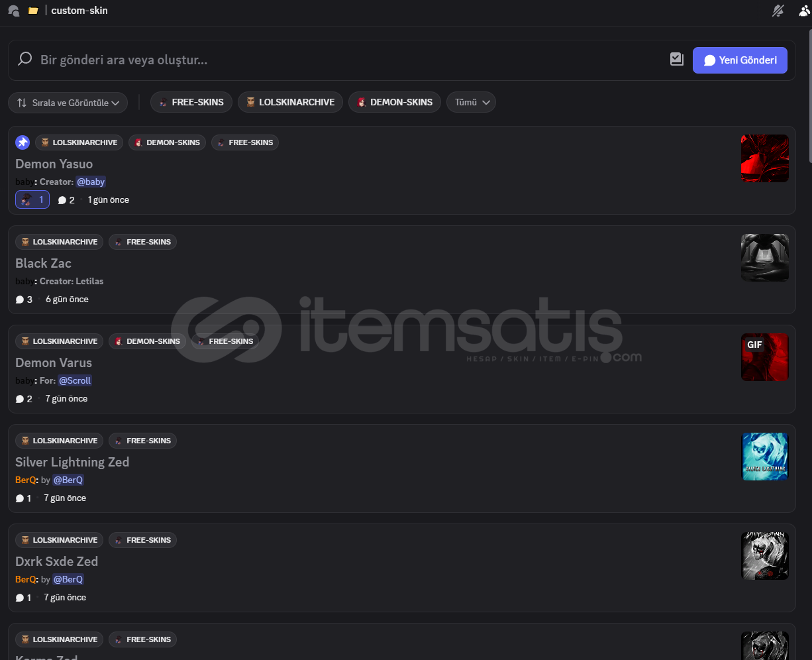Open the @BerQ mention in Dxrk Sxde Zed
The image size is (812, 660).
[68, 579]
